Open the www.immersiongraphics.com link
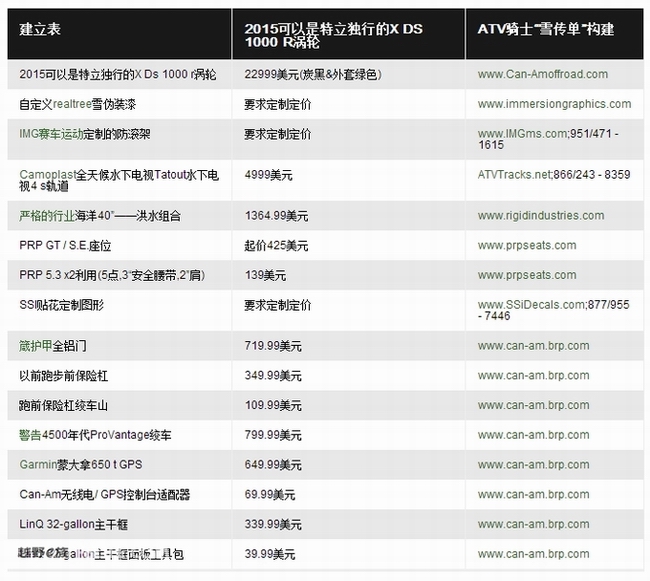Screen dimensions: 650x581 click(x=554, y=104)
